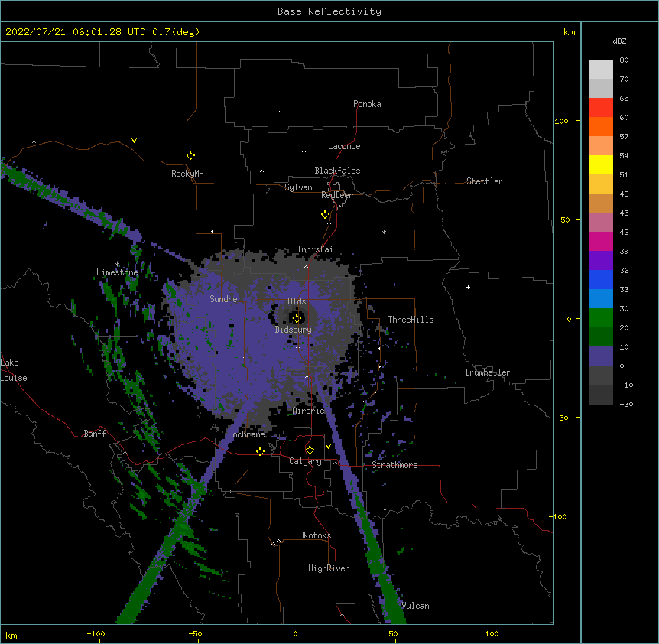This screenshot has height=644, width=659.
Task: Click the purple 10 dBZ legend swatch
Action: point(601,356)
